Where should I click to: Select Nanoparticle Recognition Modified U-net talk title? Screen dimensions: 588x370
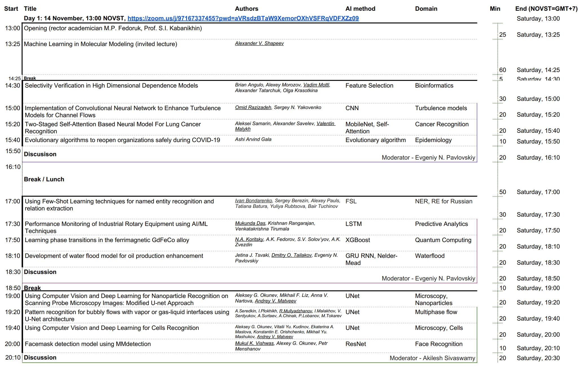coord(126,299)
